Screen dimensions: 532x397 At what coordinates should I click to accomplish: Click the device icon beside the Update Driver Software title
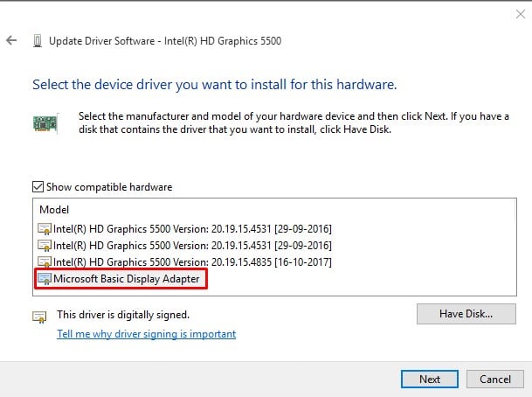coord(38,41)
